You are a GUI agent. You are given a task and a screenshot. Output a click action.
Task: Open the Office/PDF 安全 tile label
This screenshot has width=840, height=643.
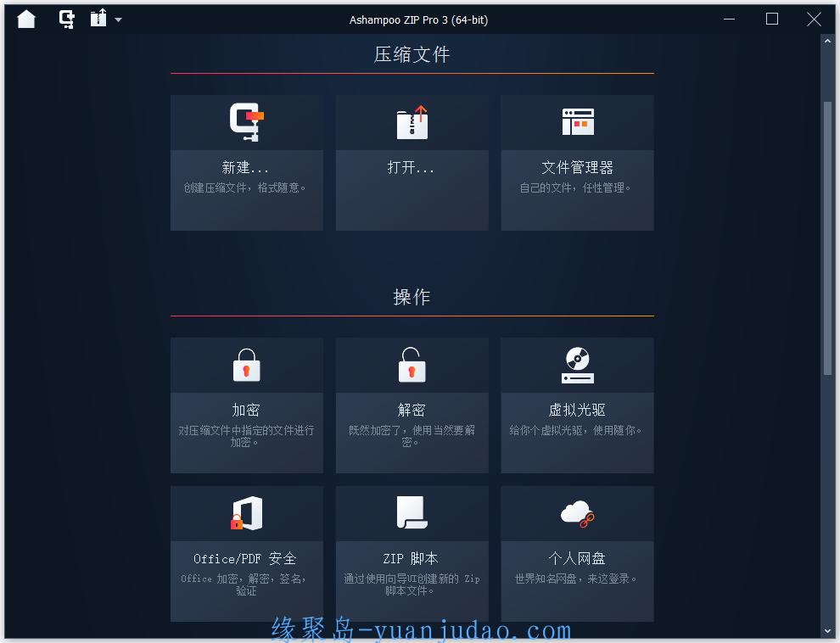pos(245,558)
